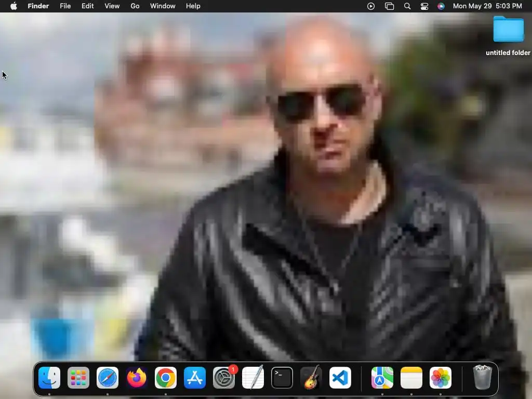The height and width of the screenshot is (399, 532).
Task: Open the Window menu
Action: click(163, 6)
